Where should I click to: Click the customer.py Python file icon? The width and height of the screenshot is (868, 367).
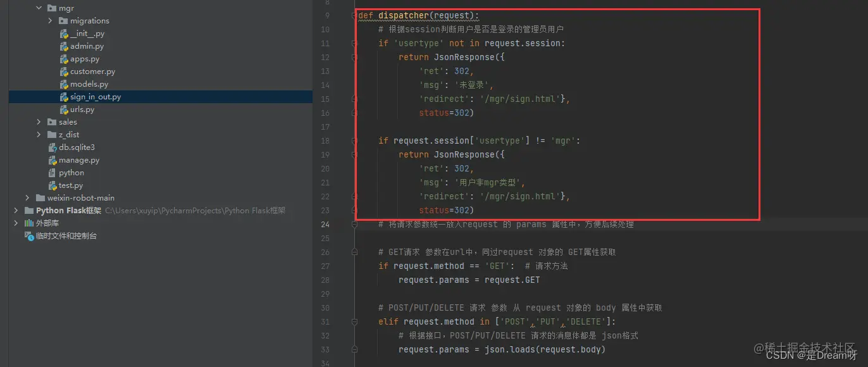[64, 72]
